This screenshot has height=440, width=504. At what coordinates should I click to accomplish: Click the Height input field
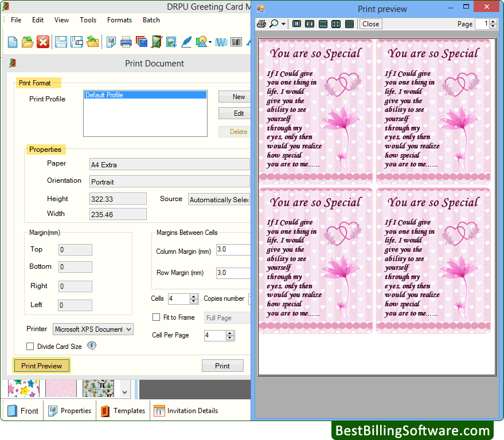118,199
